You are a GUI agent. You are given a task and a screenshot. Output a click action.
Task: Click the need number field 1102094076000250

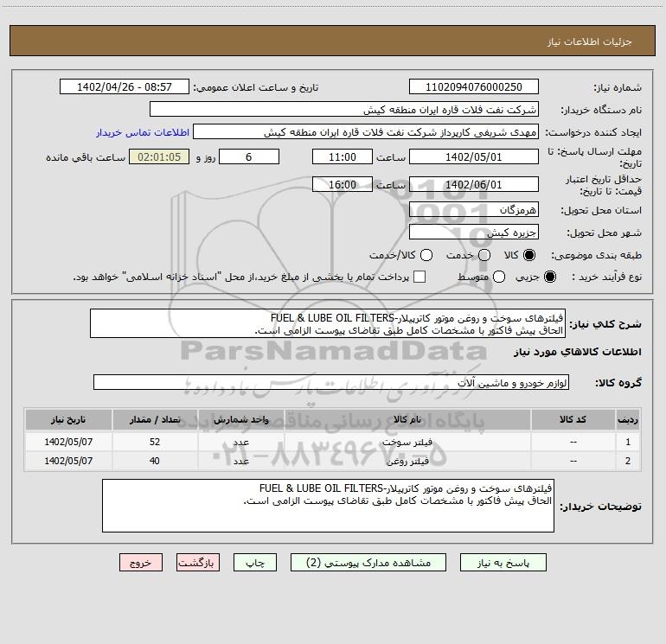tap(474, 86)
